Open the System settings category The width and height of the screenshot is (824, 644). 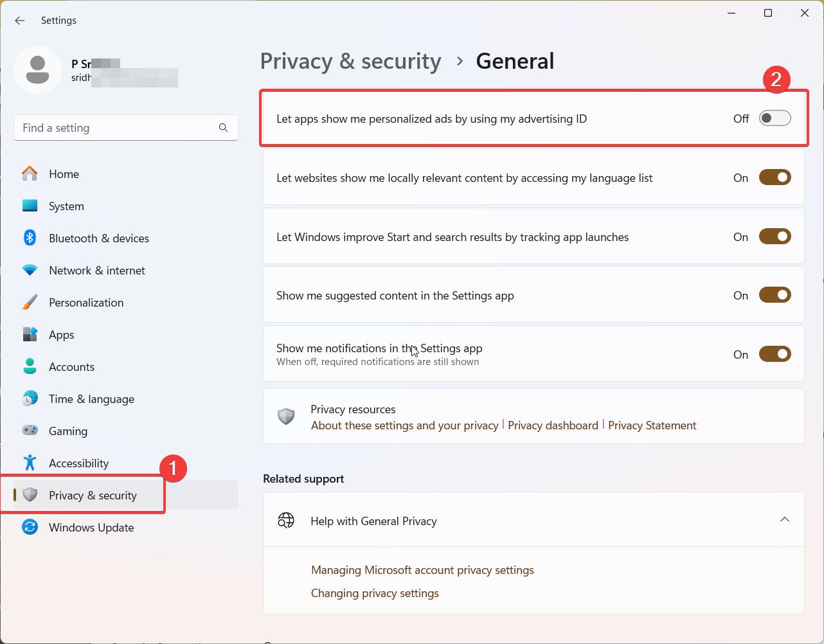click(126, 206)
